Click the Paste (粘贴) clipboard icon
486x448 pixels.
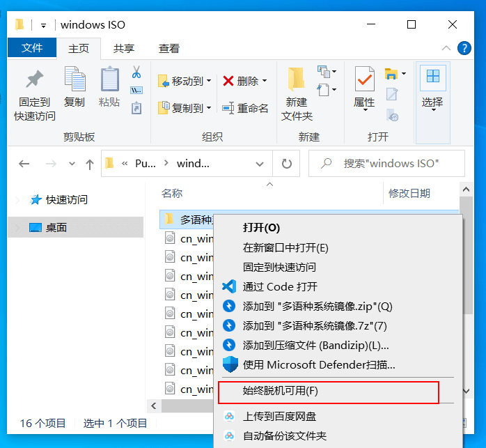pos(109,79)
